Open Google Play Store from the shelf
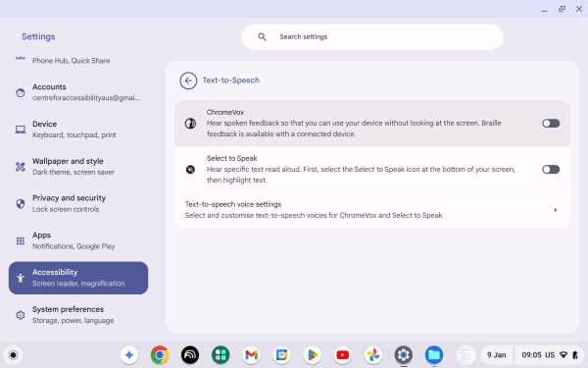Viewport: 588px width, 368px height. (x=312, y=355)
